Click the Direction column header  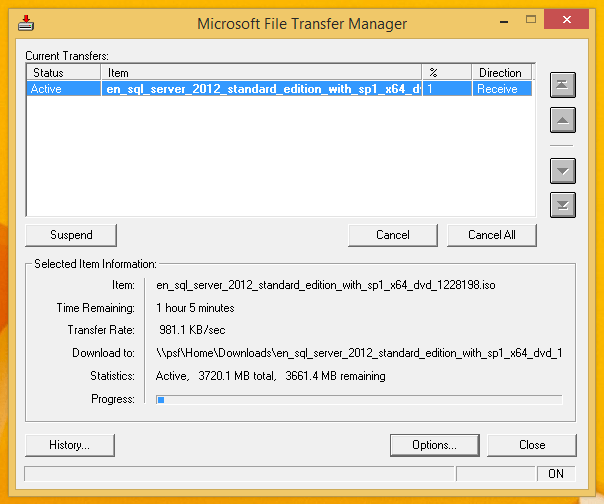click(x=502, y=72)
